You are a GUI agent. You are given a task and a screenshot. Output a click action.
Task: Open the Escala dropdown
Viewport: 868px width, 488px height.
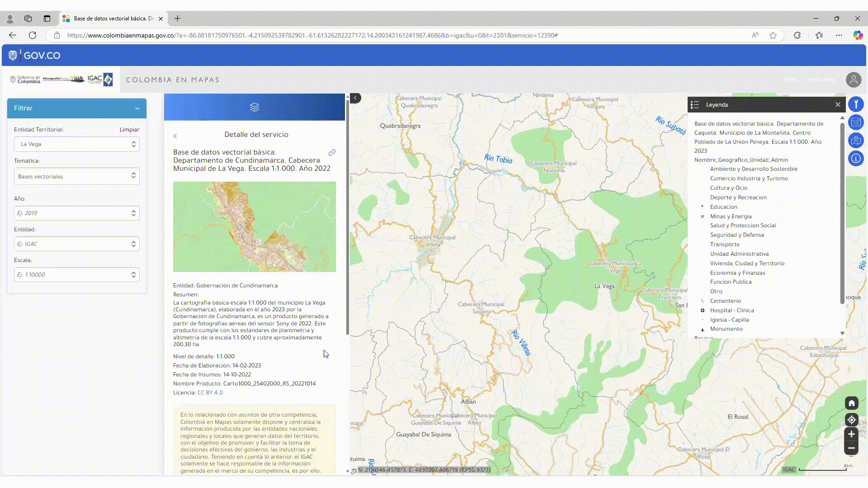pos(76,275)
